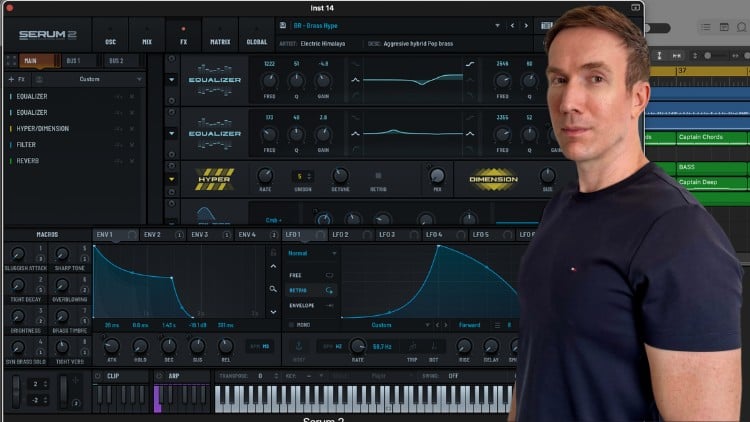Select previous LFO shape arrow
This screenshot has height=422, width=750.
pos(437,325)
